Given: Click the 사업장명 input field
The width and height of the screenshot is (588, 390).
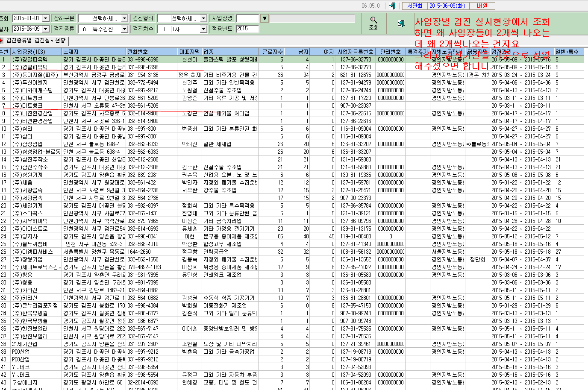Looking at the screenshot, I should (247, 18).
